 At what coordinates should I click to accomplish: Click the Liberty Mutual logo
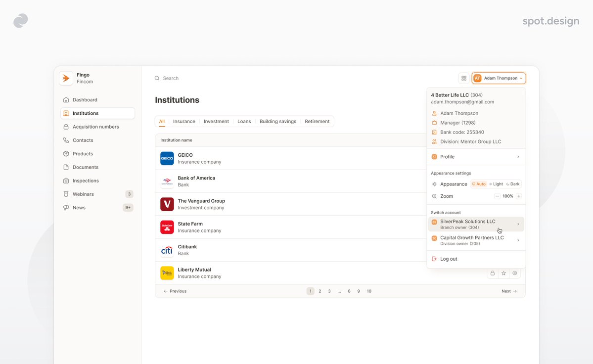point(167,273)
